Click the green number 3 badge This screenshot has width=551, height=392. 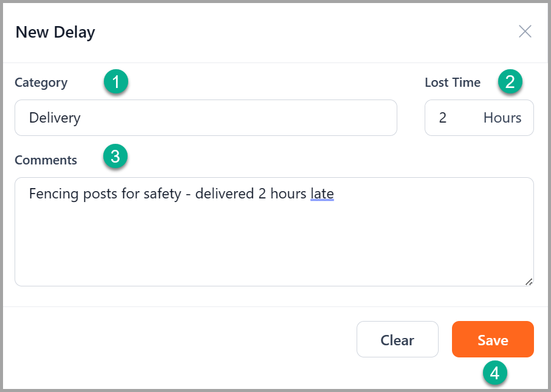(x=115, y=156)
